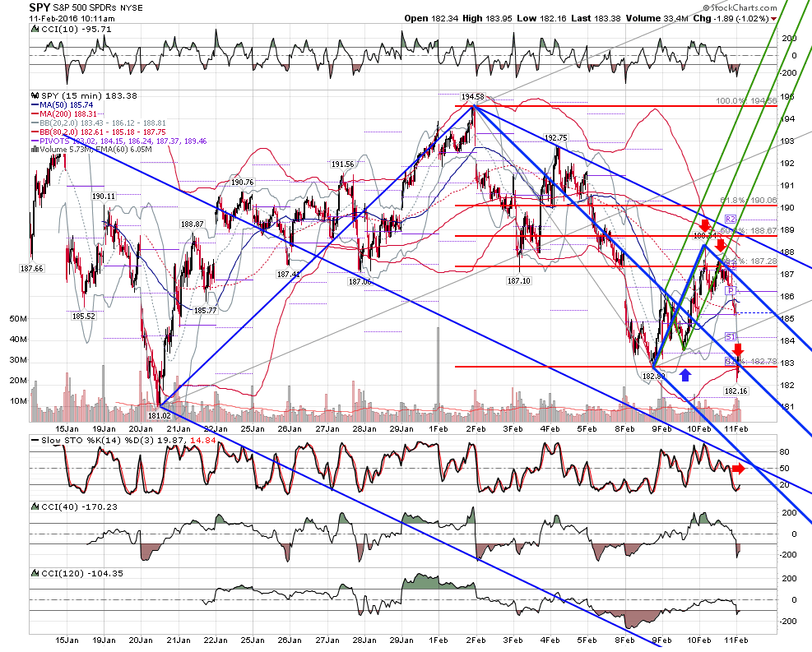Click the Volume 33.4M header value
Image resolution: width=812 pixels, height=652 pixels.
(x=657, y=19)
